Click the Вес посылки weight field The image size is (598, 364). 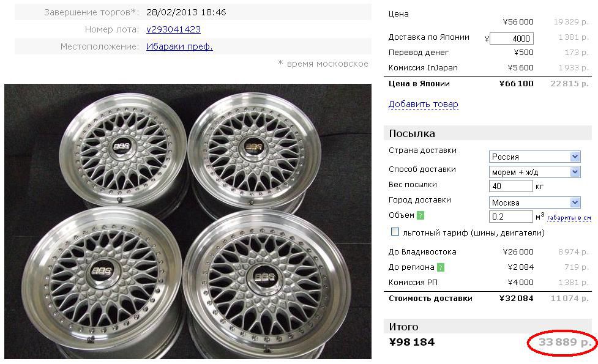[x=510, y=186]
